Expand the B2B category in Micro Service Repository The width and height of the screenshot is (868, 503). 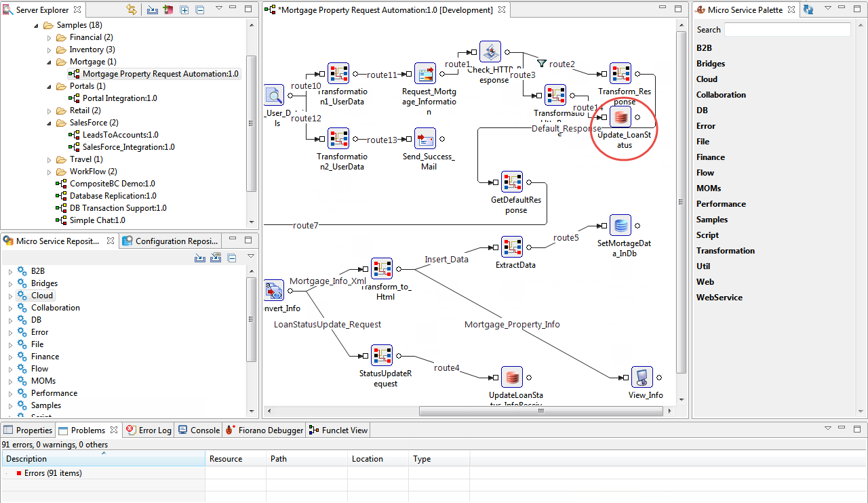click(x=11, y=271)
